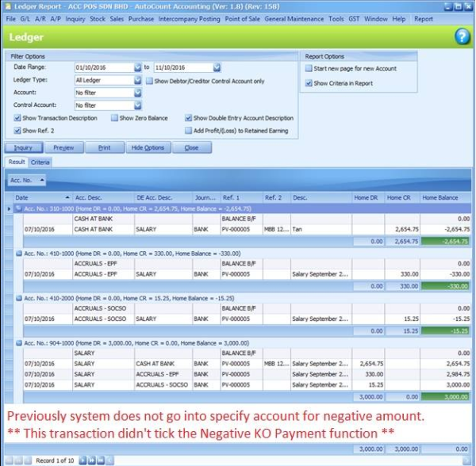Open the G/L menu
476x466 pixels.
click(25, 19)
